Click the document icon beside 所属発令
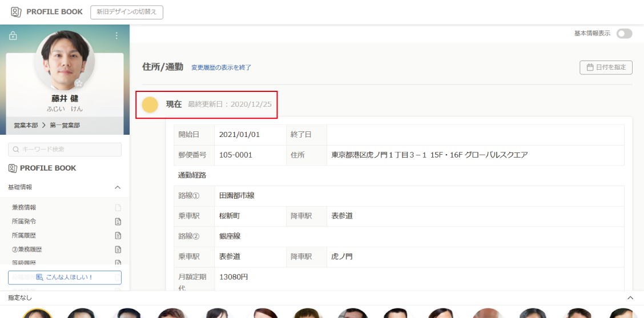Screen dimensions: 644x318 (118, 222)
